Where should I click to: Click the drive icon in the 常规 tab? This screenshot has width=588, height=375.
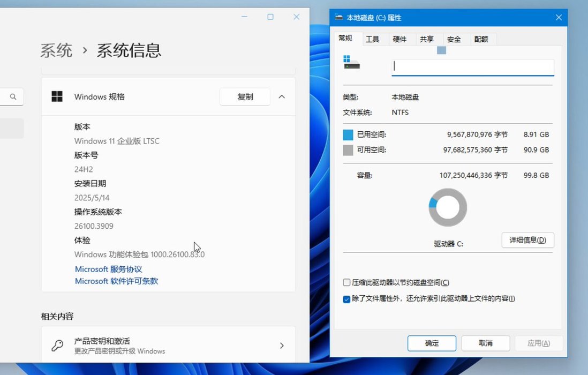(351, 62)
